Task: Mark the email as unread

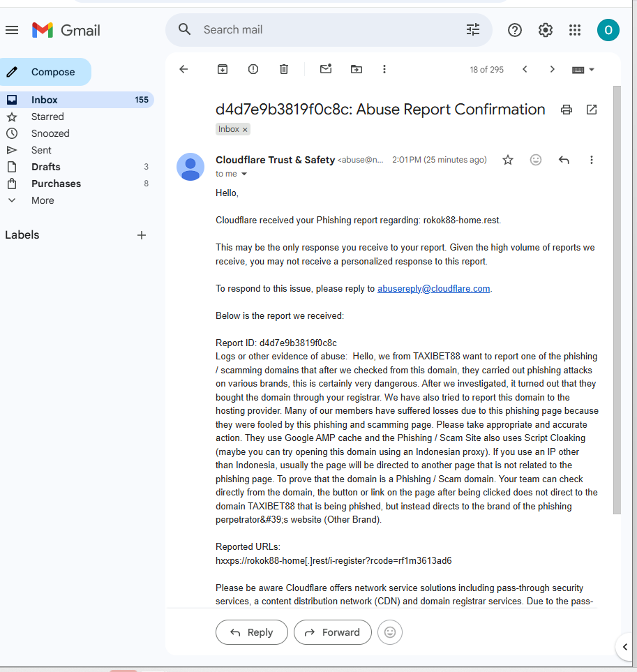Action: 326,68
